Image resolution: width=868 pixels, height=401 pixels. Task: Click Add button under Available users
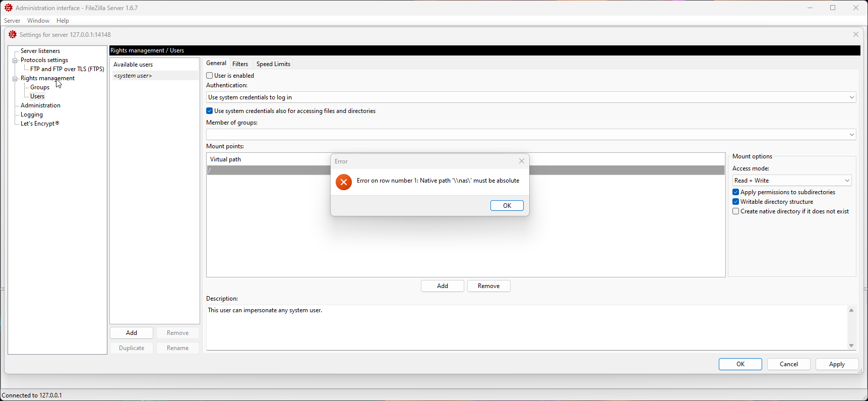132,333
